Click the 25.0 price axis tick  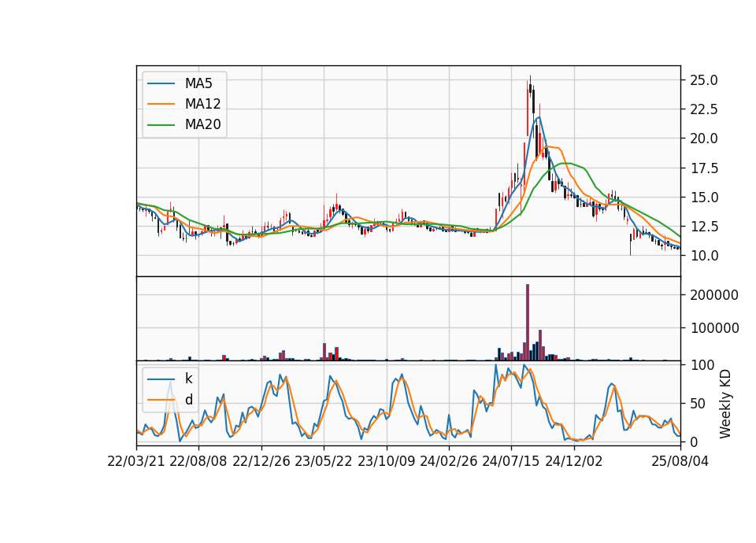704,80
